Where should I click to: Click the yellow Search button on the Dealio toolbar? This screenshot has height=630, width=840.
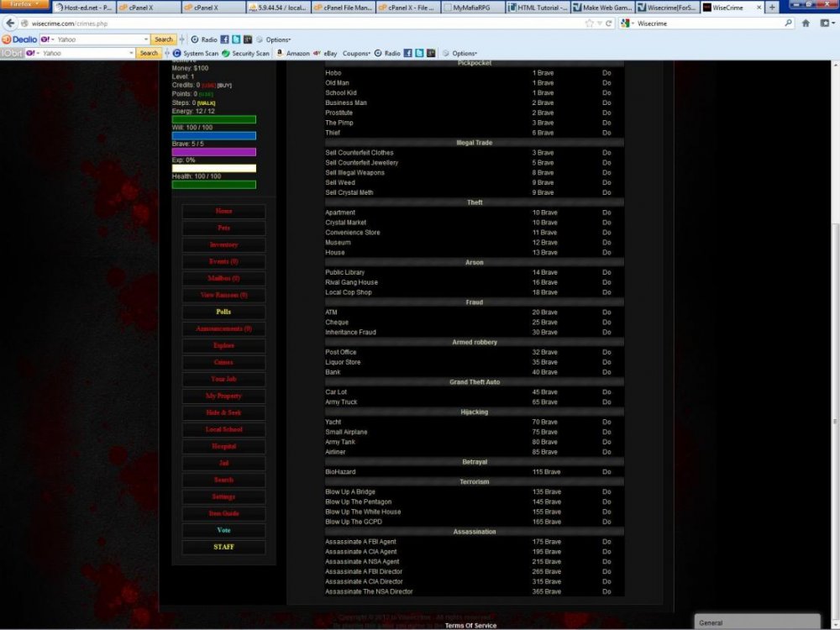pos(164,39)
